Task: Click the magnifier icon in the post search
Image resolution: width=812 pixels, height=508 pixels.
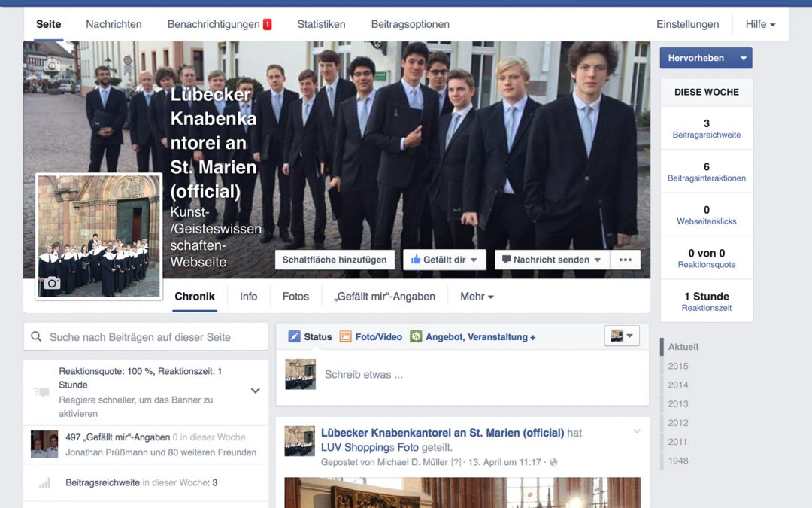Action: pos(36,336)
